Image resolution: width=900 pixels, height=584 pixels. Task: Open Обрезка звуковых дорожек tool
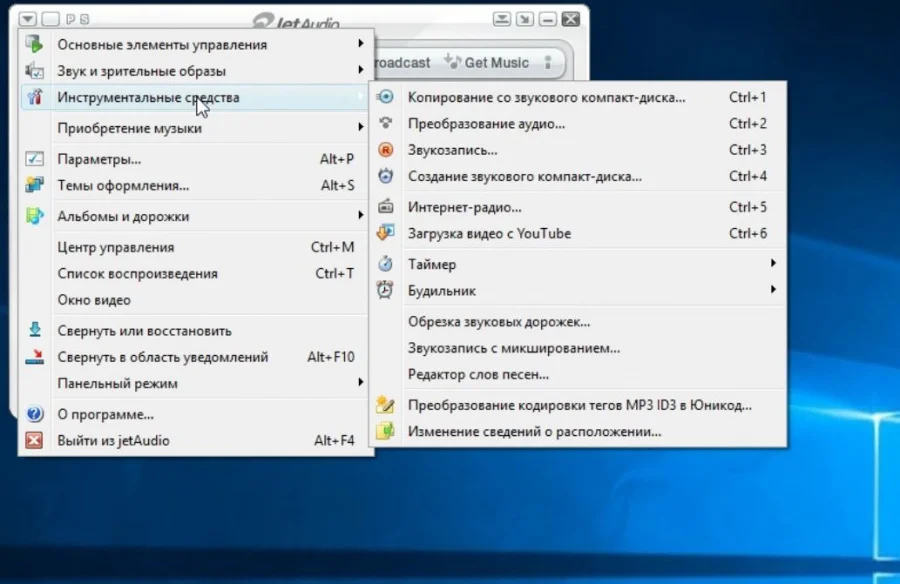pyautogui.click(x=578, y=322)
